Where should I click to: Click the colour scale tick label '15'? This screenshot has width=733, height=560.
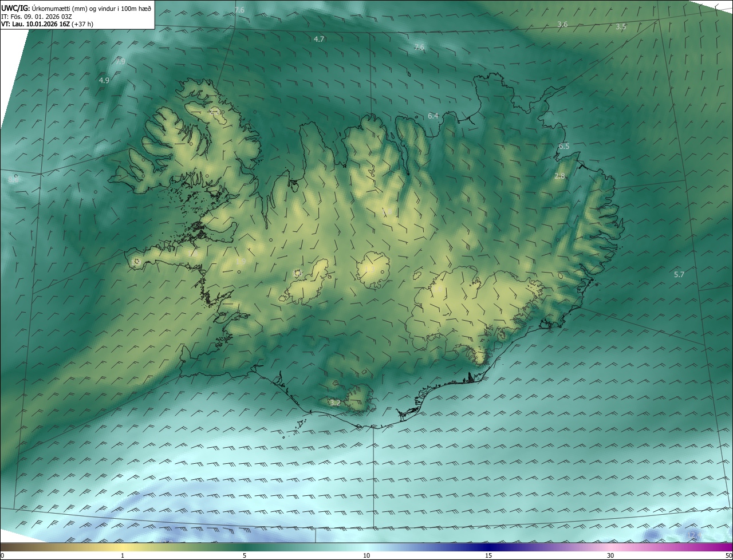[488, 555]
